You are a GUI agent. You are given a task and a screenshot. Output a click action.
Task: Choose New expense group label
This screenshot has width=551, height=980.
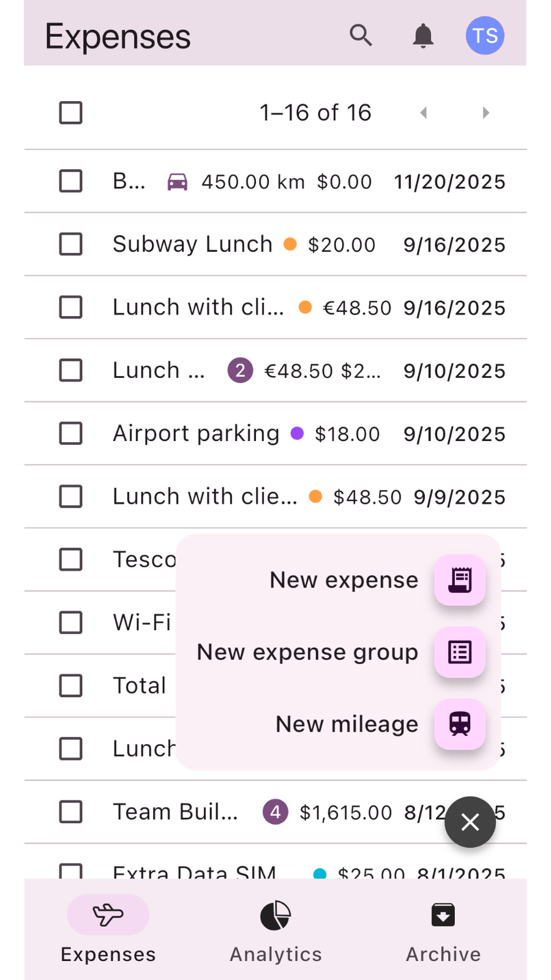click(x=307, y=652)
